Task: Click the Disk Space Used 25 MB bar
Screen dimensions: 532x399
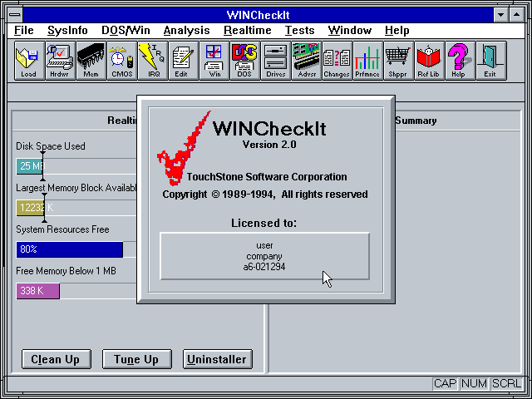Action: pyautogui.click(x=76, y=166)
